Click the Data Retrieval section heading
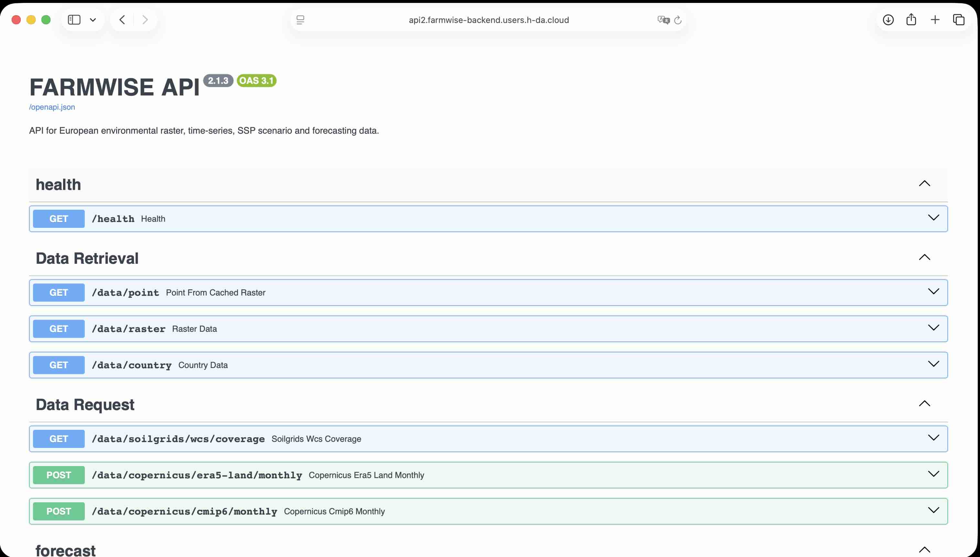 87,258
